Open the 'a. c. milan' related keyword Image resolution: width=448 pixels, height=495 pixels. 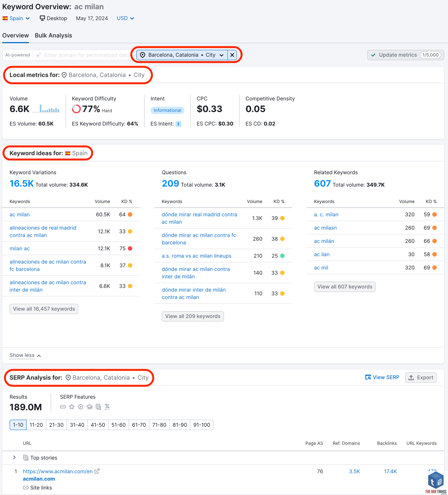click(326, 215)
